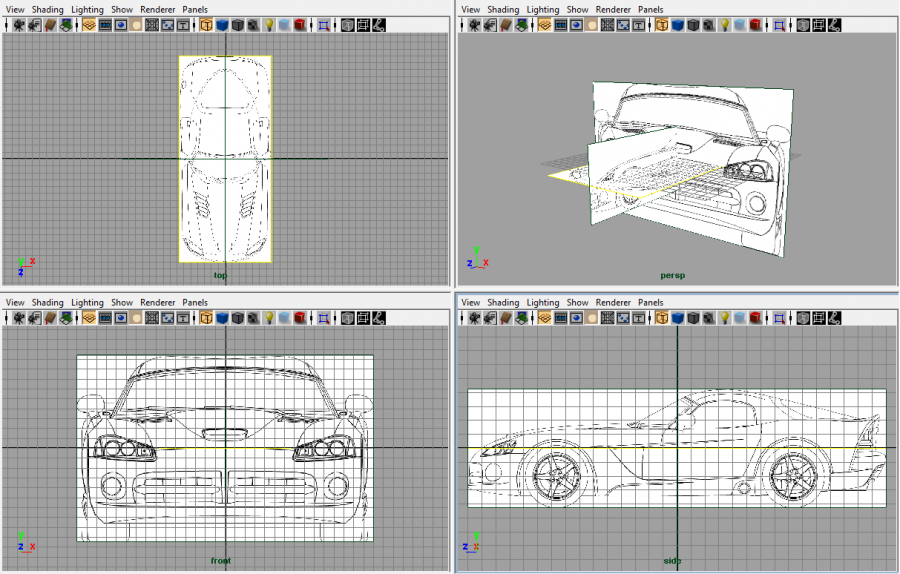This screenshot has width=900, height=574.
Task: Open the Show menu in side panel
Action: click(x=578, y=302)
